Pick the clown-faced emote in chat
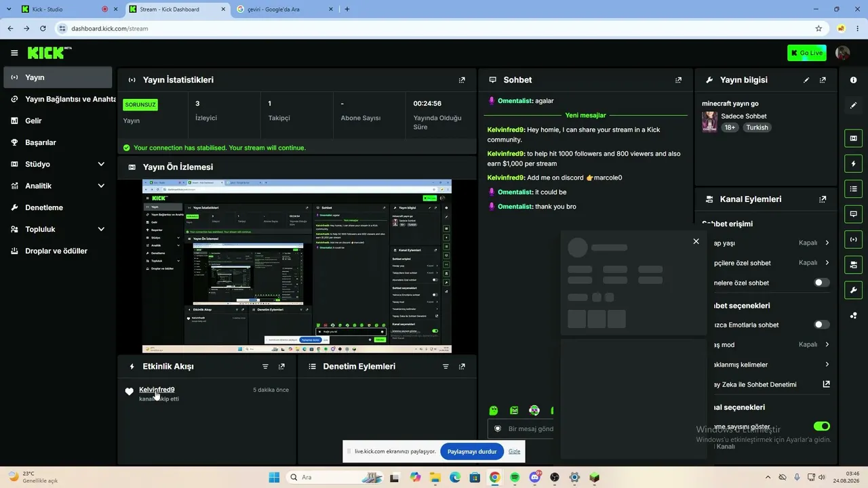 pyautogui.click(x=534, y=410)
